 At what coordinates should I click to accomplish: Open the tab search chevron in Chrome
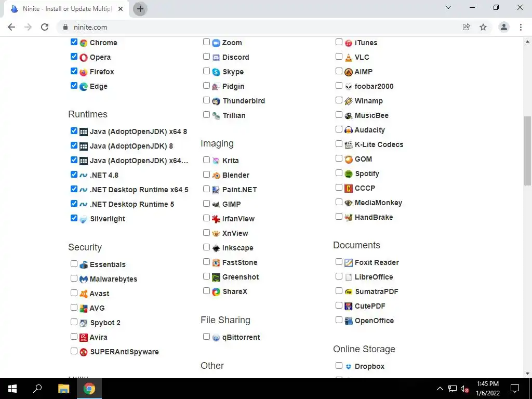click(x=448, y=7)
